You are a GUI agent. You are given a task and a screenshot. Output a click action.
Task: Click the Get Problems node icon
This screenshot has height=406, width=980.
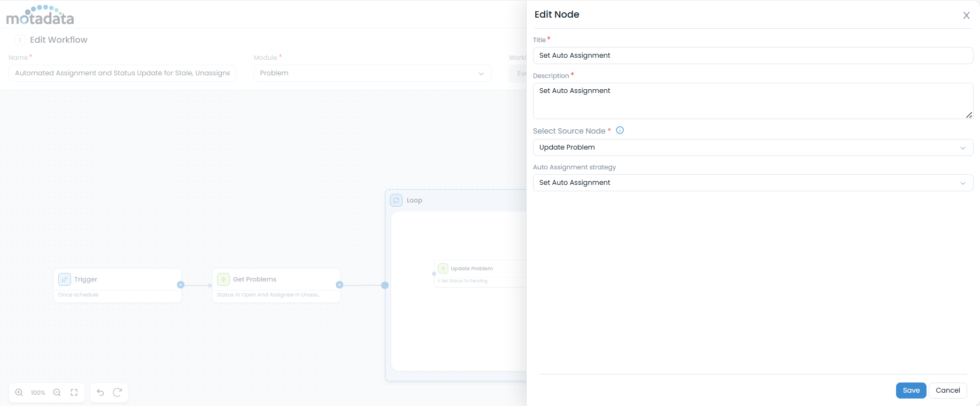(223, 279)
